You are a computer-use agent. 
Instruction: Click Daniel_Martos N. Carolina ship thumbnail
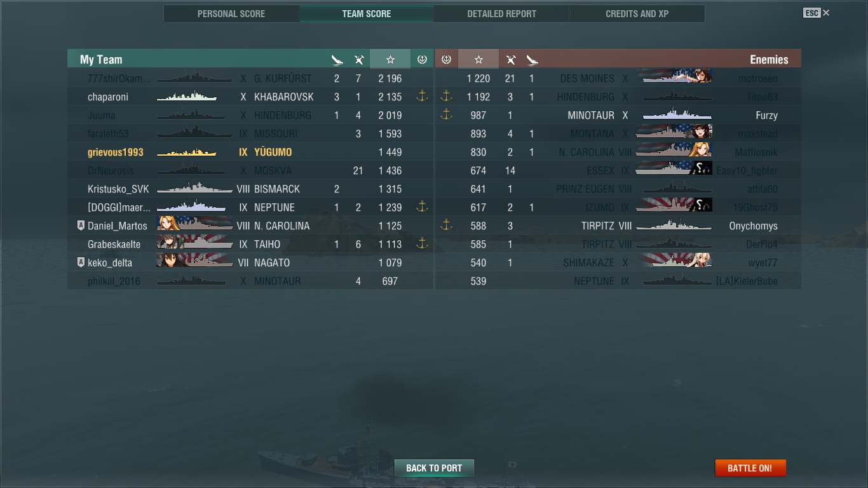194,226
